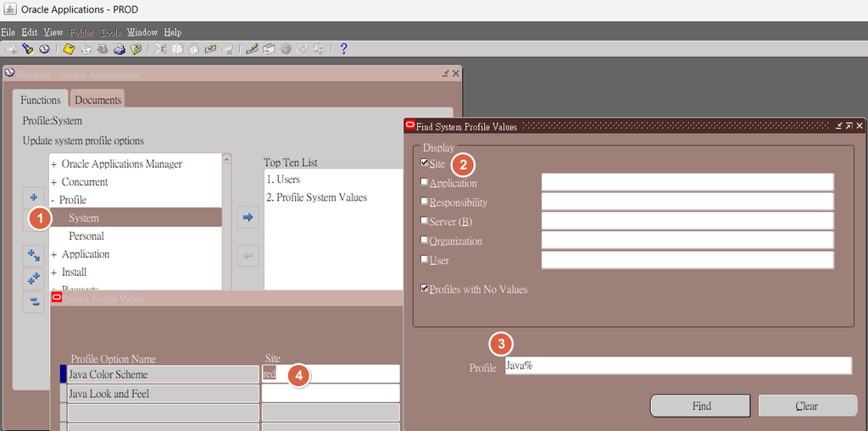This screenshot has height=431, width=868.
Task: Click the Navigator Expand plus button
Action: (x=33, y=197)
